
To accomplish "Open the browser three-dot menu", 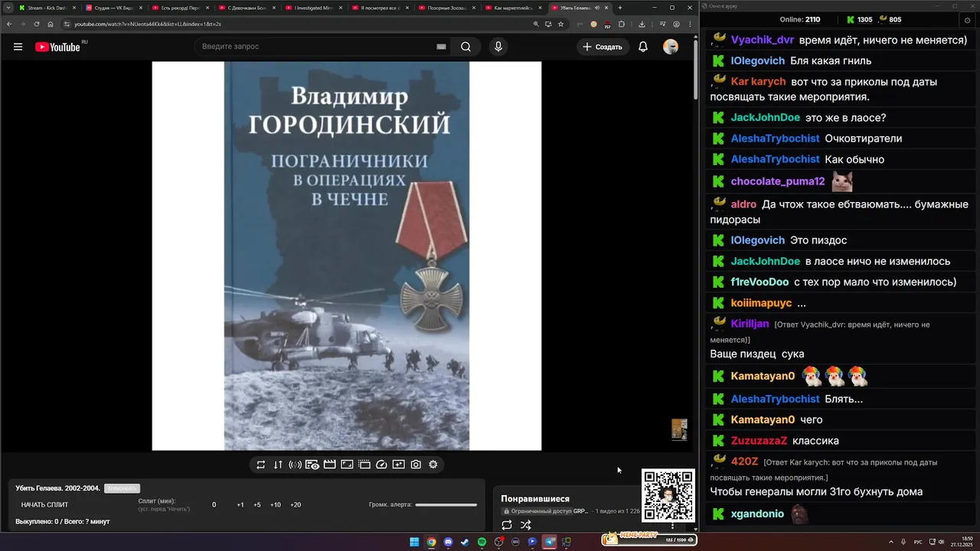I will (x=690, y=24).
